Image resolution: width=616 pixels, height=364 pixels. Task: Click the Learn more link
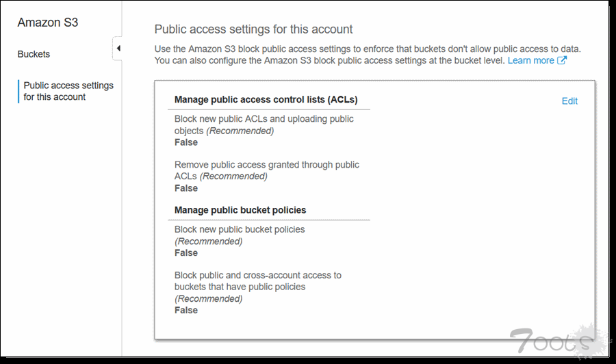(530, 60)
